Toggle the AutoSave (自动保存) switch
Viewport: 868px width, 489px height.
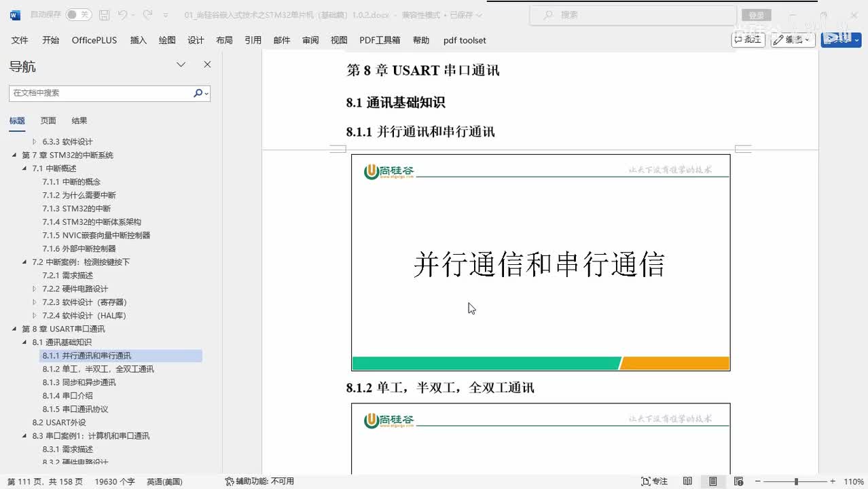pyautogui.click(x=78, y=15)
